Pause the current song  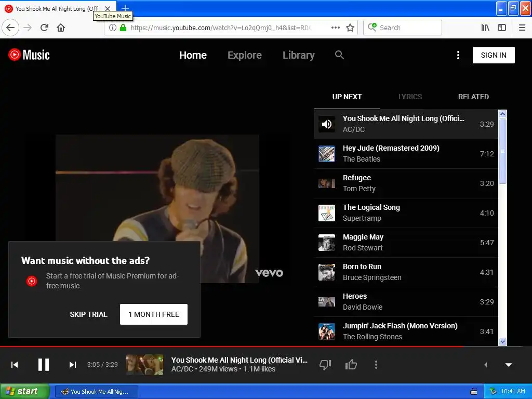pos(44,365)
